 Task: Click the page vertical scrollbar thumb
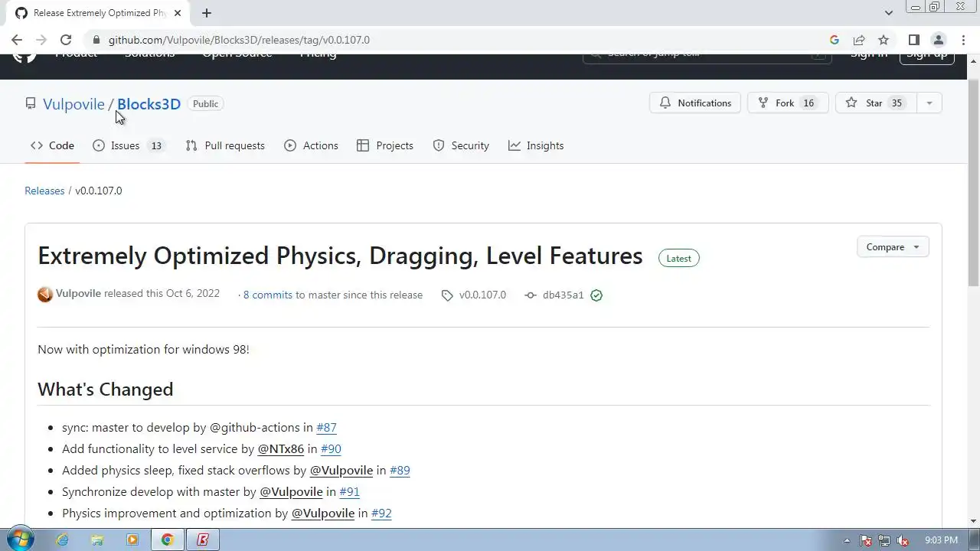tap(973, 182)
